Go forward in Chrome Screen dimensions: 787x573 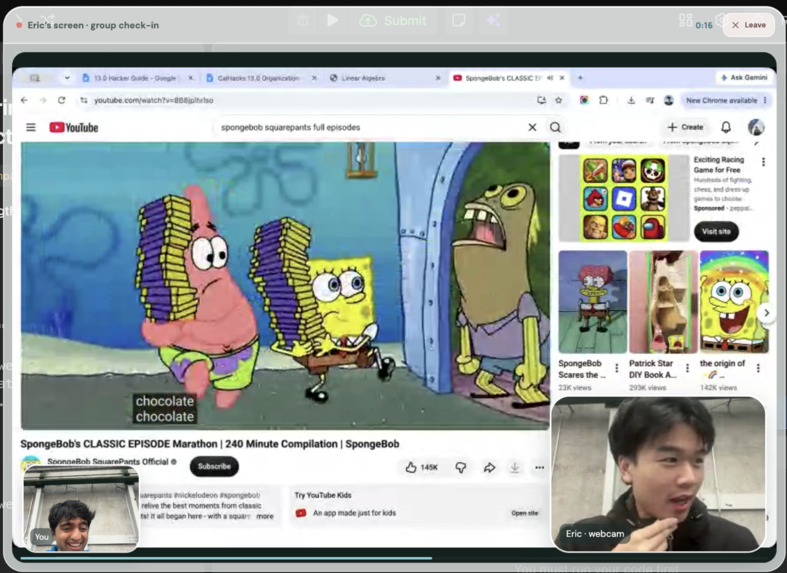[x=43, y=100]
